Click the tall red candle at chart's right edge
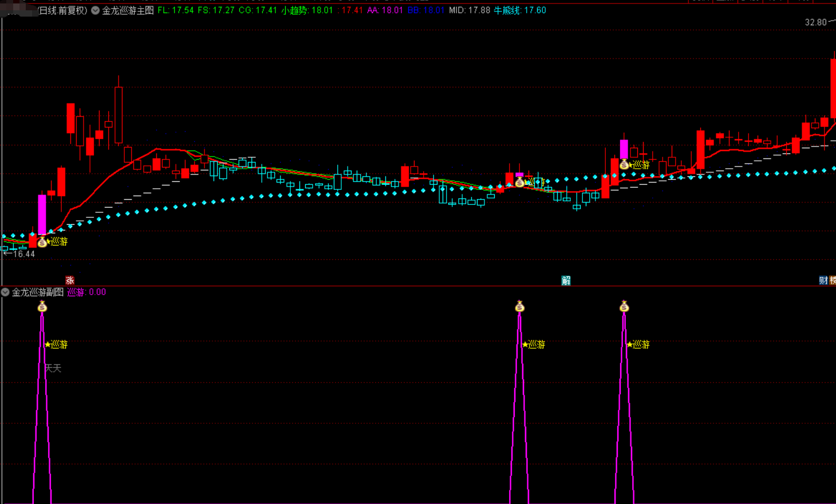The height and width of the screenshot is (504, 836). click(x=833, y=89)
